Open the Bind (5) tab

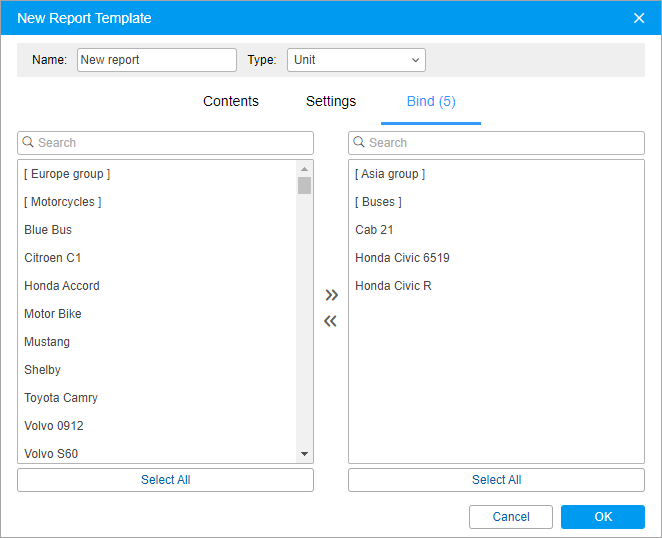[431, 101]
